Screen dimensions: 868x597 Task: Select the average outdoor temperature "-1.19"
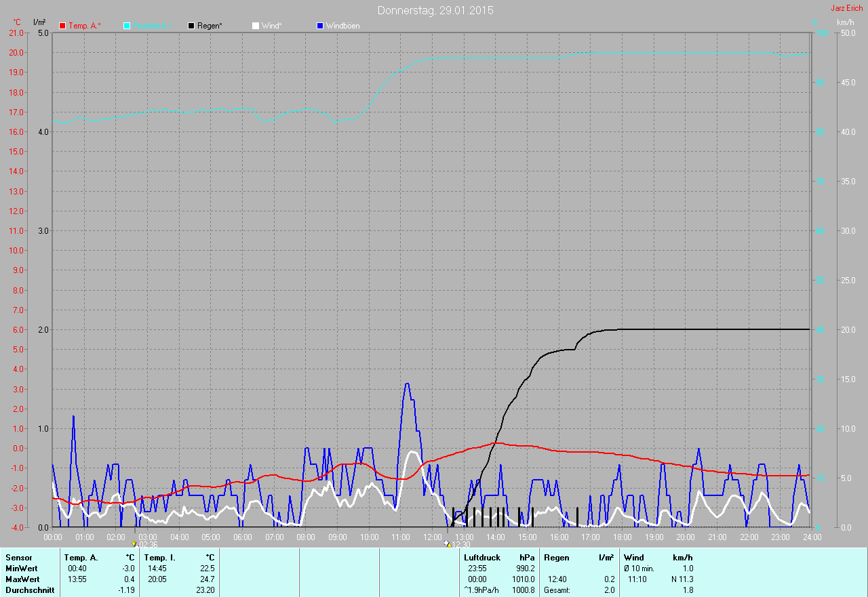(126, 590)
